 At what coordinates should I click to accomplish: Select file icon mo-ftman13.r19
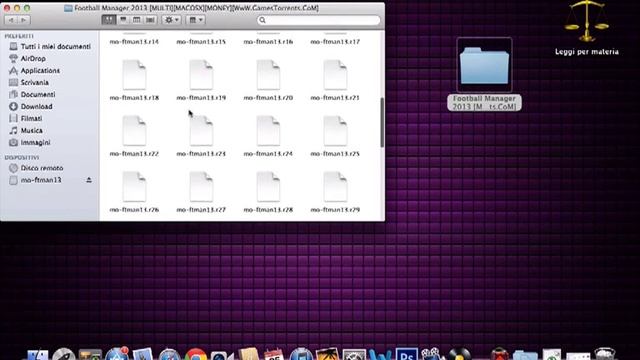pyautogui.click(x=201, y=75)
